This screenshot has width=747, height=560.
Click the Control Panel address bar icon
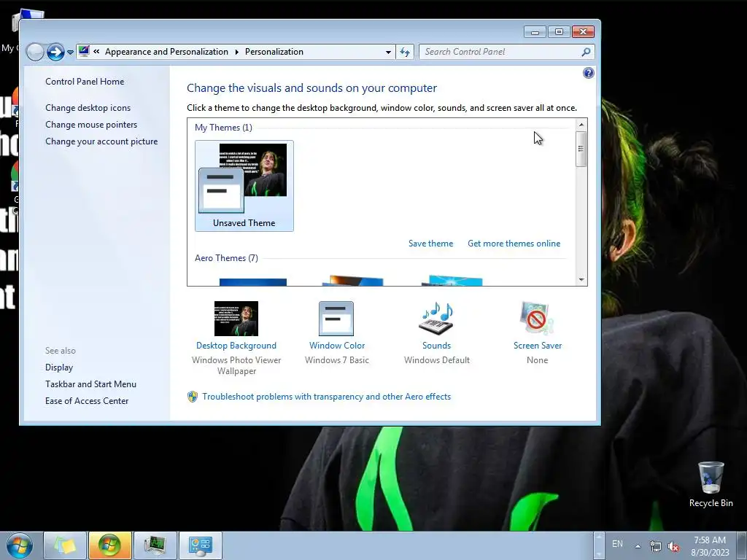pos(84,51)
